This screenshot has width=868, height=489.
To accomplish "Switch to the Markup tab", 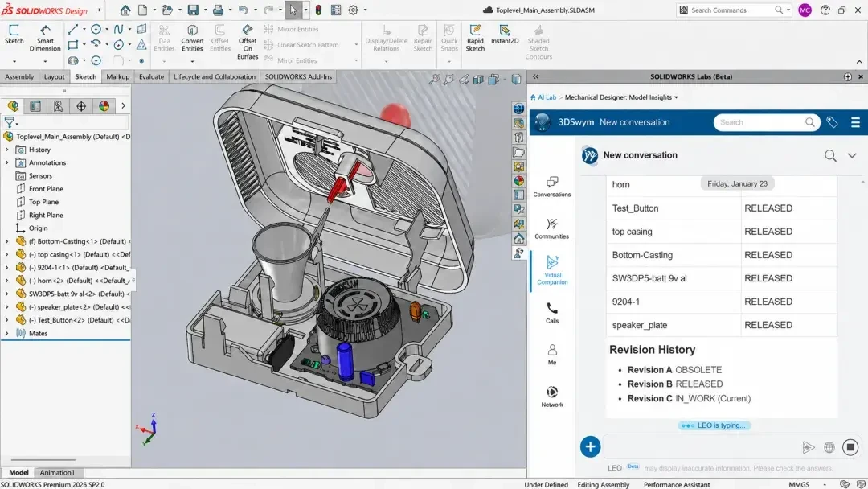I will click(118, 76).
